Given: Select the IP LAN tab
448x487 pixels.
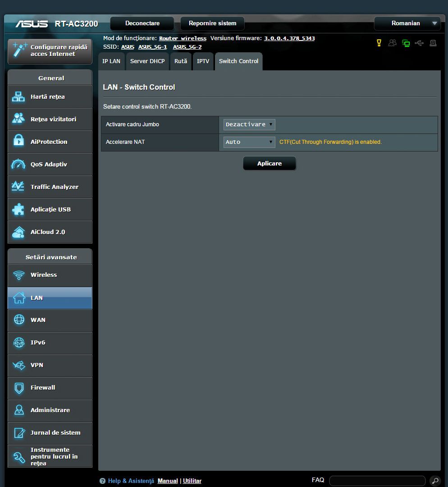Looking at the screenshot, I should tap(111, 61).
